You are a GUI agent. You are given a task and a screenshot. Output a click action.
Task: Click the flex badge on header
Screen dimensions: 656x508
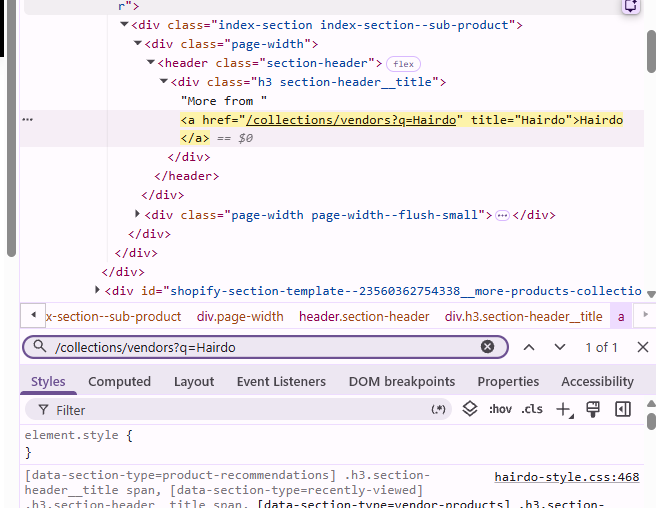pos(403,64)
